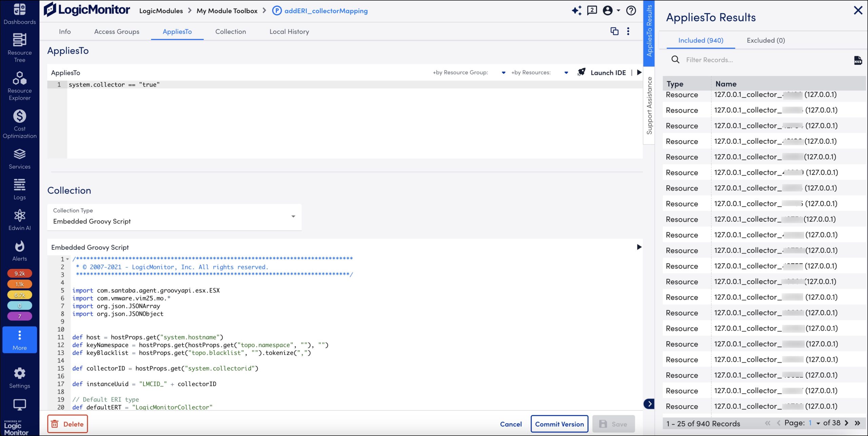This screenshot has width=868, height=436.
Task: Click the purple 7 alerts badge
Action: pos(20,316)
